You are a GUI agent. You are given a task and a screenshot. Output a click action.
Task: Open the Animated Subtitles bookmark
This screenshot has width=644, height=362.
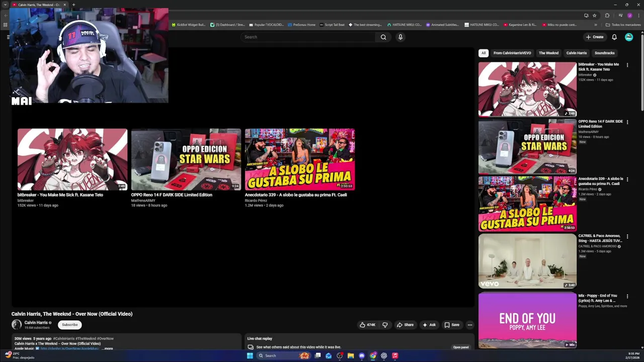[x=442, y=25]
